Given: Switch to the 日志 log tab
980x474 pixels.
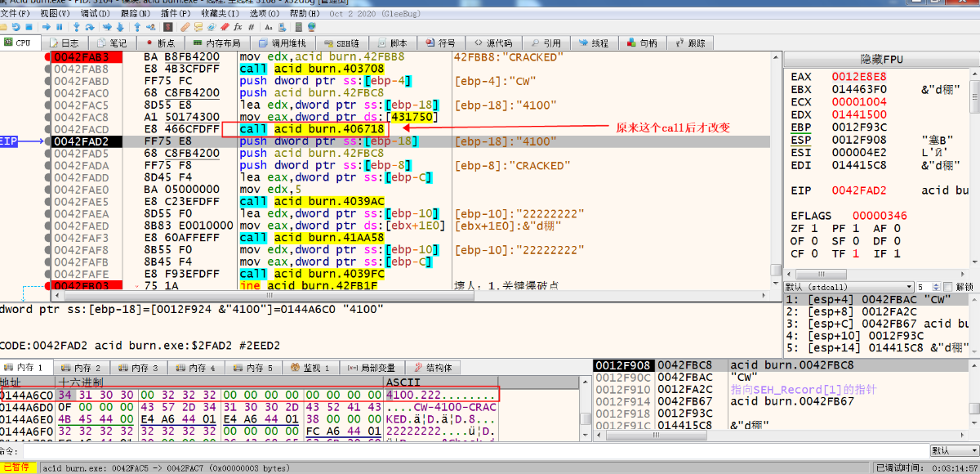Looking at the screenshot, I should pos(64,42).
